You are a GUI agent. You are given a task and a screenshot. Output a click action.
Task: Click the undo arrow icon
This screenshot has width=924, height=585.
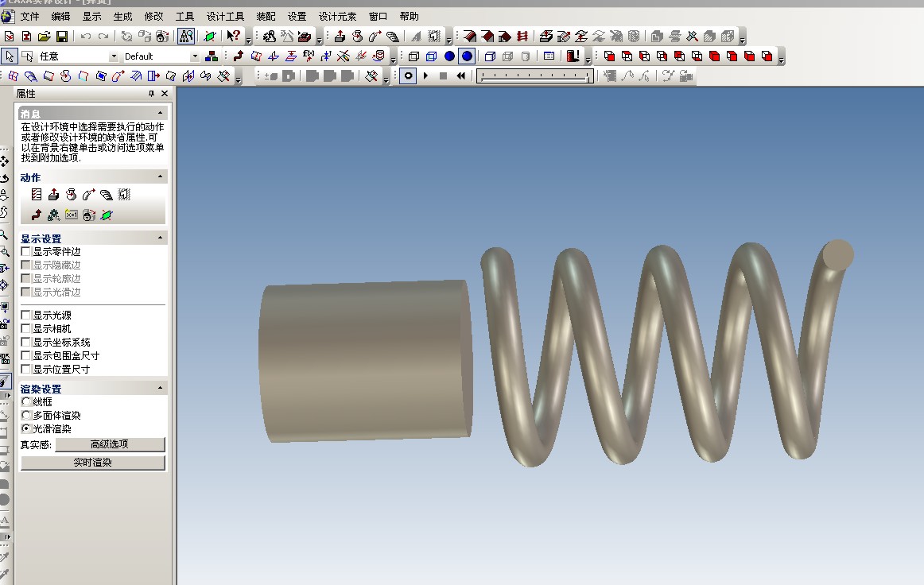click(85, 37)
